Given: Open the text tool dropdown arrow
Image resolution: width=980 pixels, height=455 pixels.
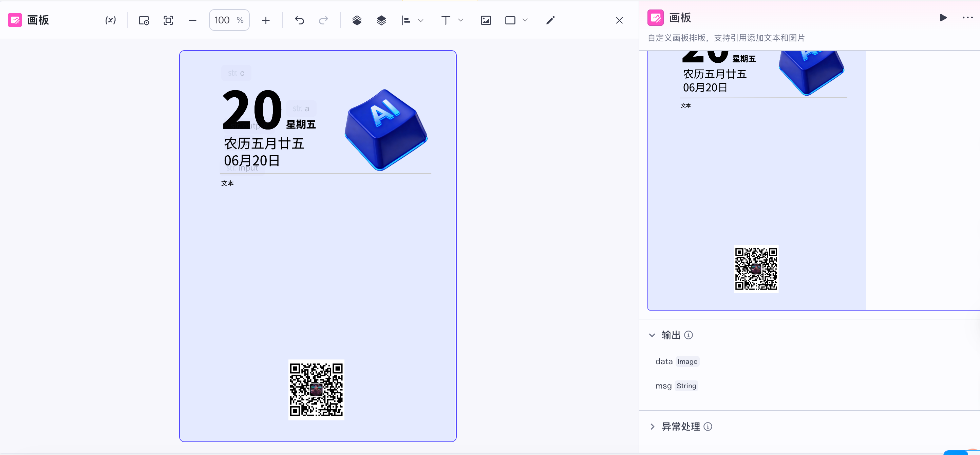Looking at the screenshot, I should tap(461, 20).
